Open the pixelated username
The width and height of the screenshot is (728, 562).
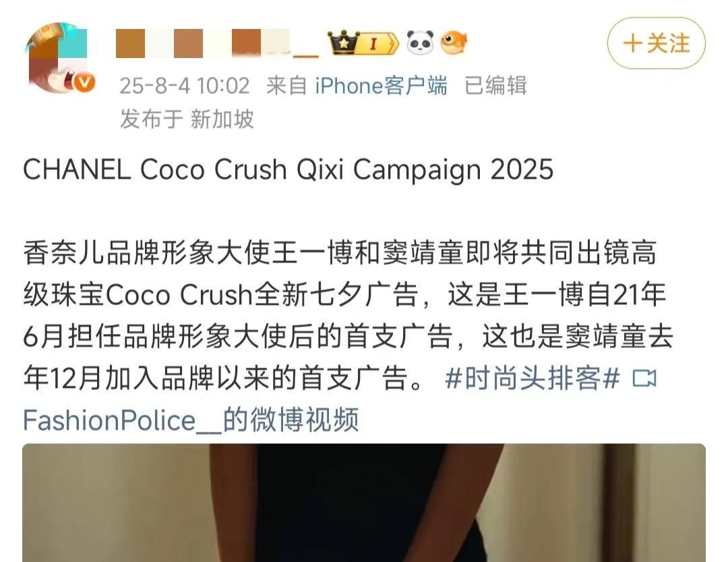(x=217, y=44)
